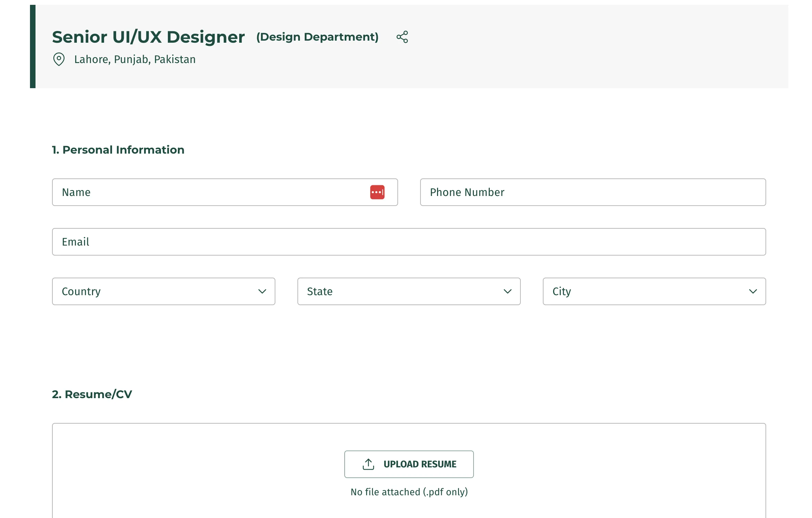Focus the Name input field
The height and width of the screenshot is (518, 812).
[225, 192]
